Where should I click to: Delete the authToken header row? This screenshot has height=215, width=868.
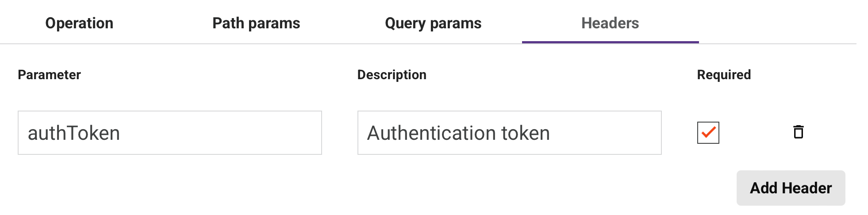(x=798, y=132)
